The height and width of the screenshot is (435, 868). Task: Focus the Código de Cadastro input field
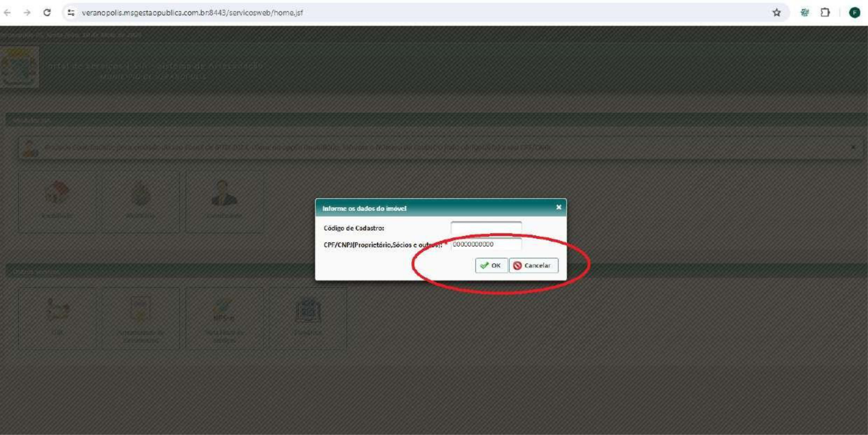tap(486, 228)
